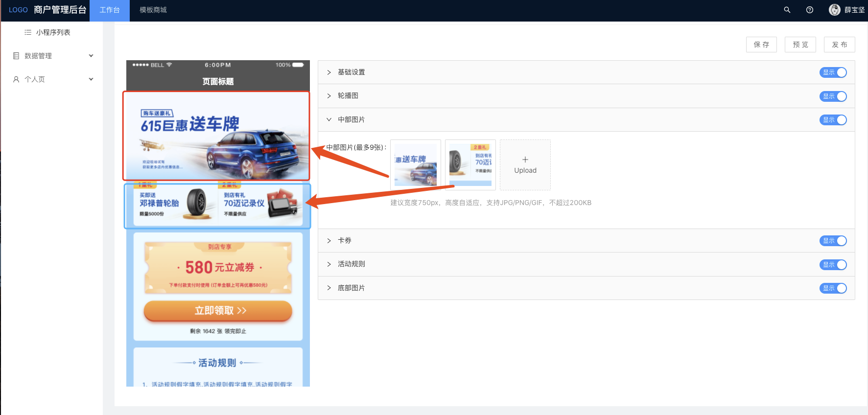The width and height of the screenshot is (868, 415).
Task: Click the 剩余 1642 张 text in preview
Action: 218,331
